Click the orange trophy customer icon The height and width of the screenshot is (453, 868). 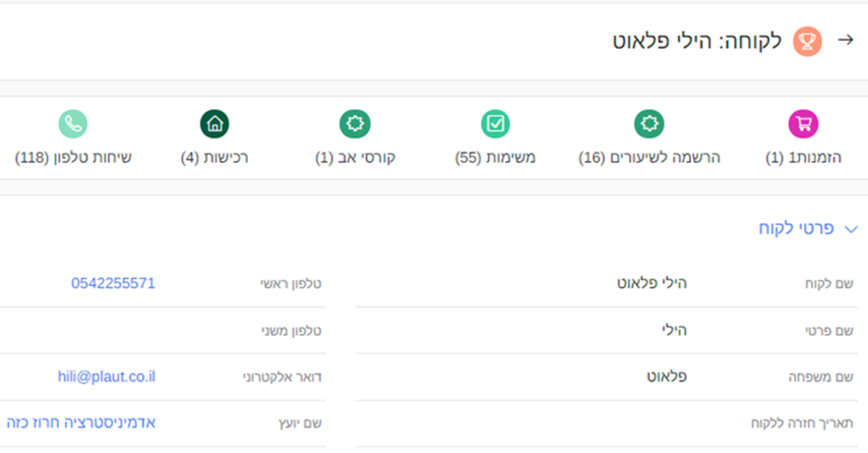pos(807,41)
